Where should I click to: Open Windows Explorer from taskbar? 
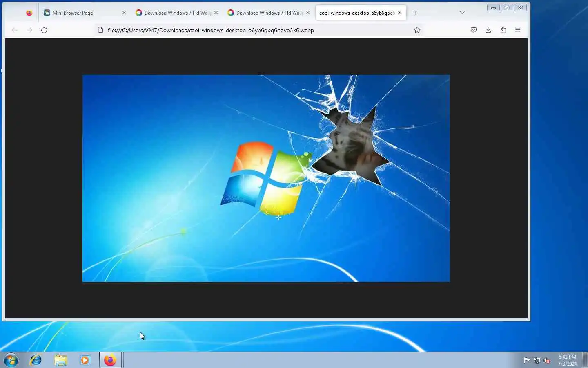[x=61, y=360]
